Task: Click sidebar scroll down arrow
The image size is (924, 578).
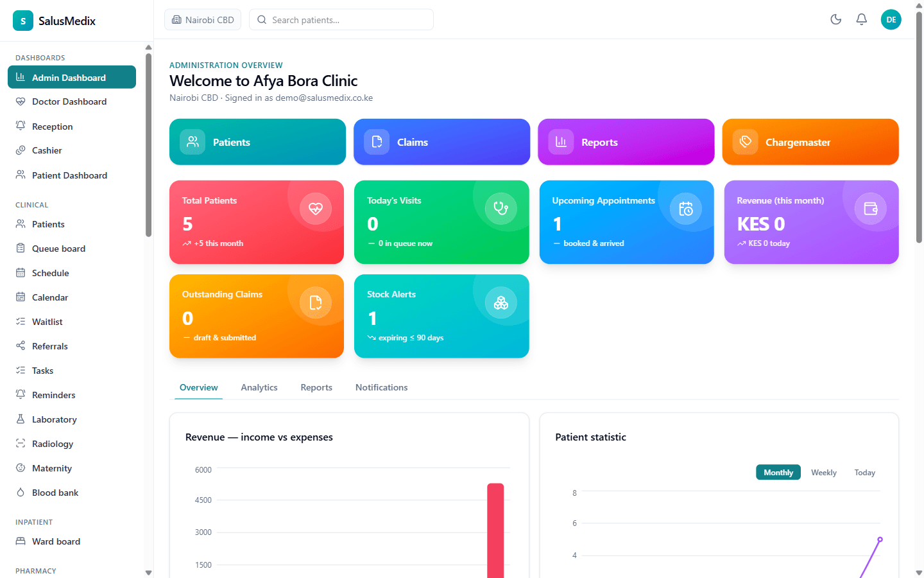Action: [148, 572]
